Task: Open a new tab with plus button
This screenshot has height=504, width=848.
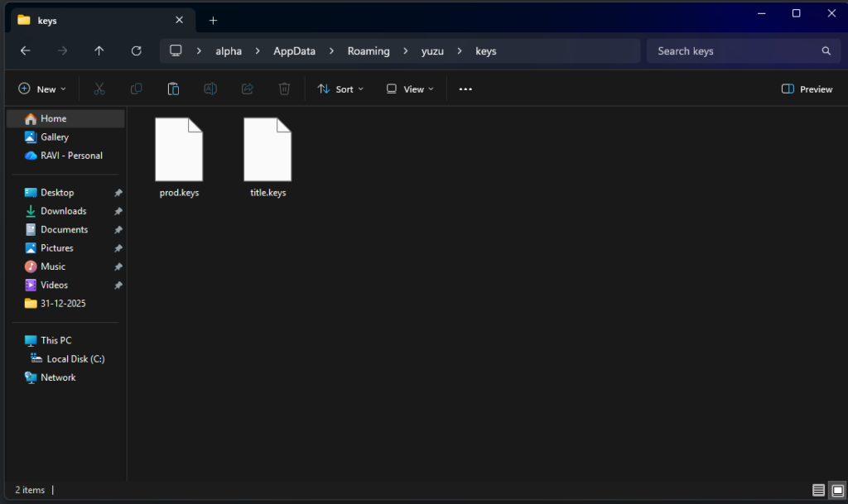Action: pos(213,20)
